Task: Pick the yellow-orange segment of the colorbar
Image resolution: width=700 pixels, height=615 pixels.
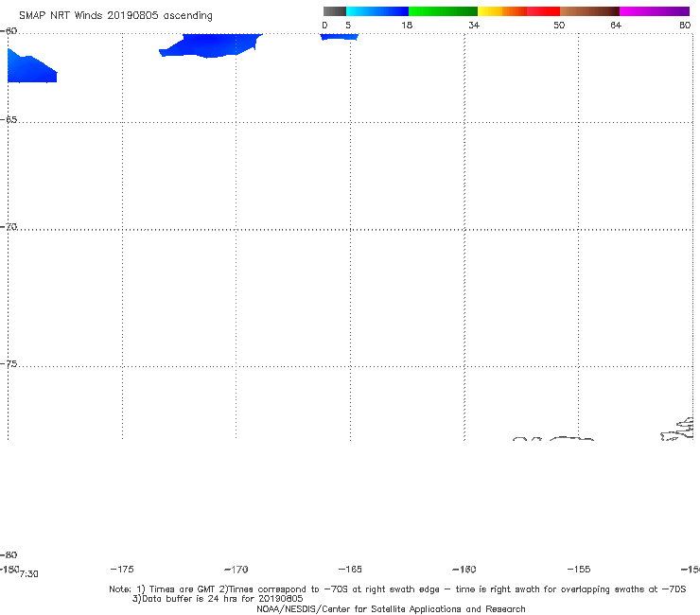Action: coord(502,11)
